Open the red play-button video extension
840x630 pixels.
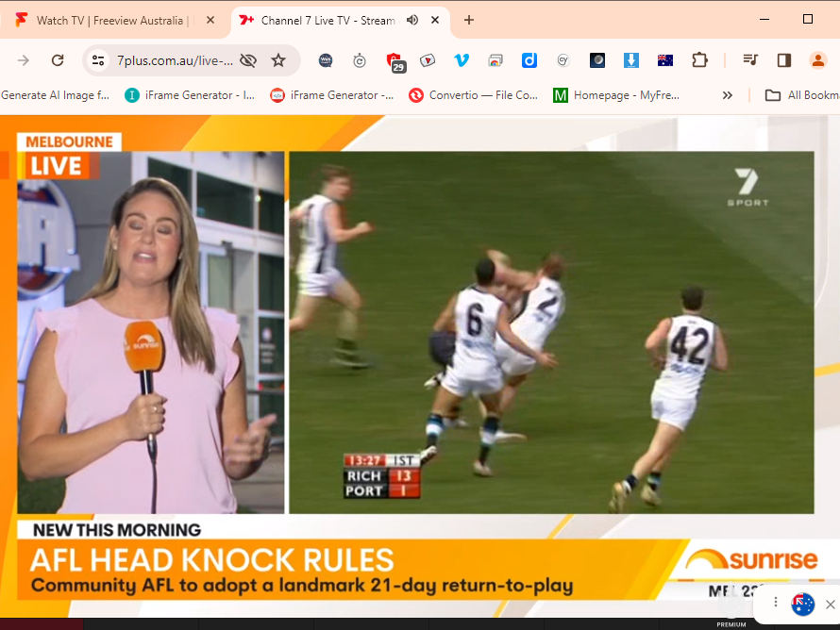pyautogui.click(x=428, y=60)
